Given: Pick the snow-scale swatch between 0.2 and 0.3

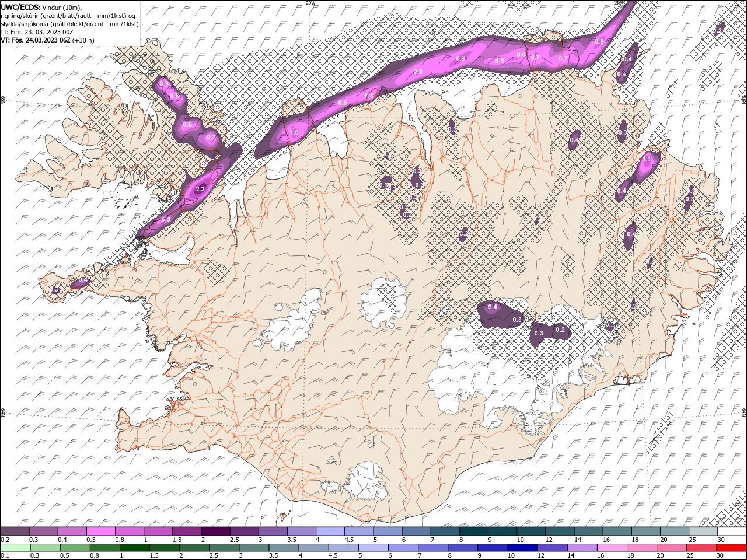Looking at the screenshot, I should coord(15,531).
